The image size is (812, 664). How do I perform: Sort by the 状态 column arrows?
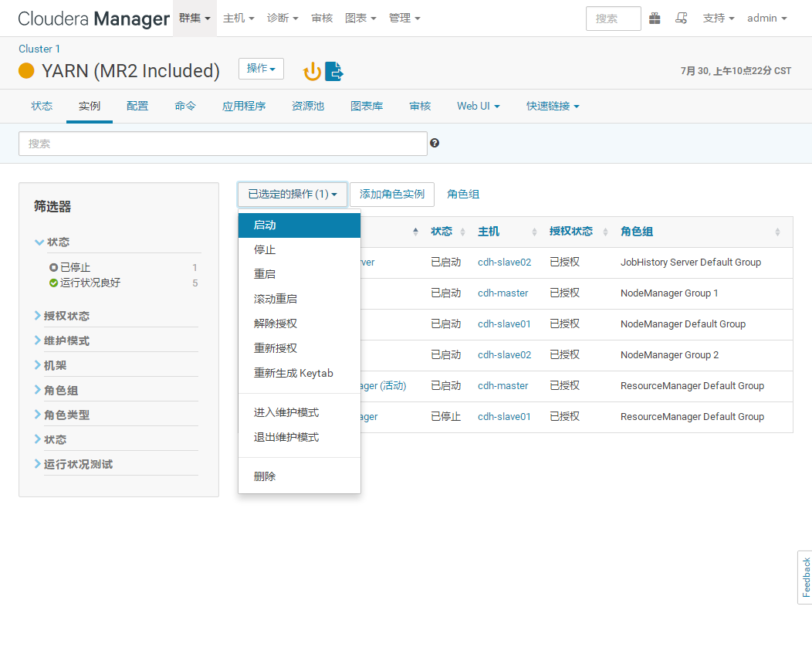(x=462, y=232)
